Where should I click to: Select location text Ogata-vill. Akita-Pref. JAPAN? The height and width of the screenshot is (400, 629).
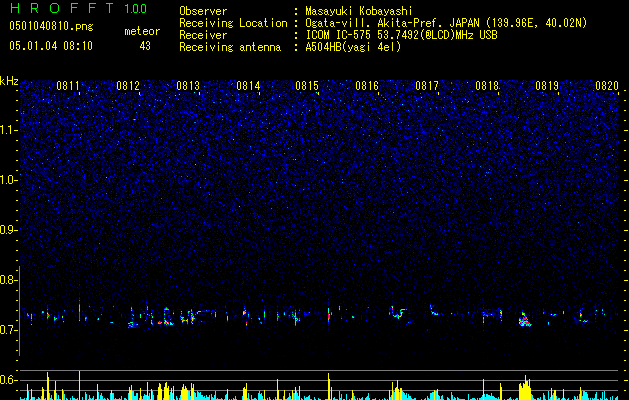[x=392, y=23]
